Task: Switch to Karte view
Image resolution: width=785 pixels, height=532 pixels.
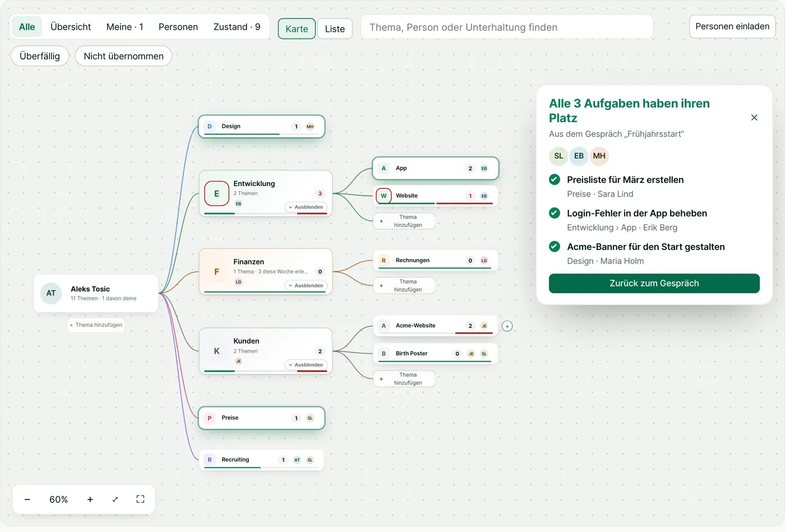Action: click(x=297, y=29)
